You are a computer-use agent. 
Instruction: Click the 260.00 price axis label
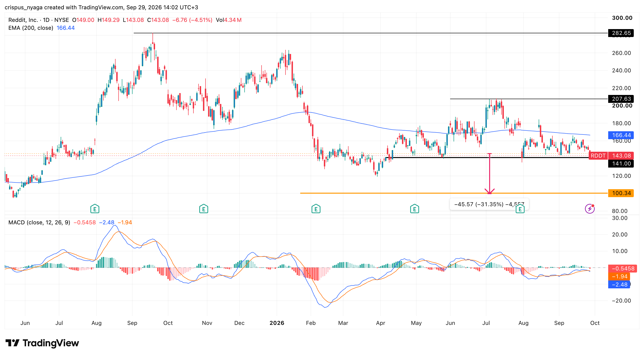click(x=621, y=53)
